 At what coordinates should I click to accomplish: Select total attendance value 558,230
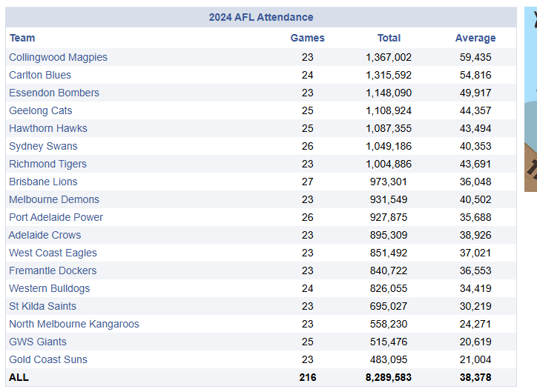pyautogui.click(x=389, y=324)
